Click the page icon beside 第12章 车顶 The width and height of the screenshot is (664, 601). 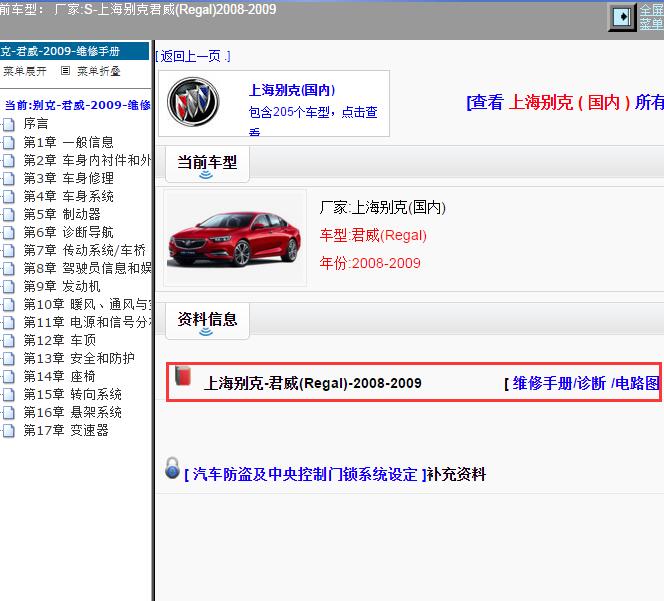click(8, 341)
